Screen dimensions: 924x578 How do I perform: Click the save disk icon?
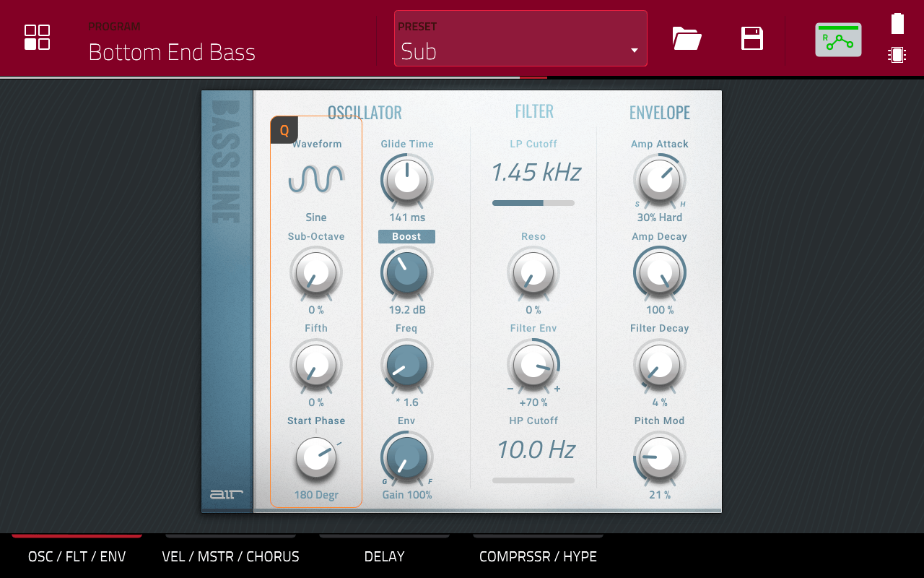coord(751,39)
